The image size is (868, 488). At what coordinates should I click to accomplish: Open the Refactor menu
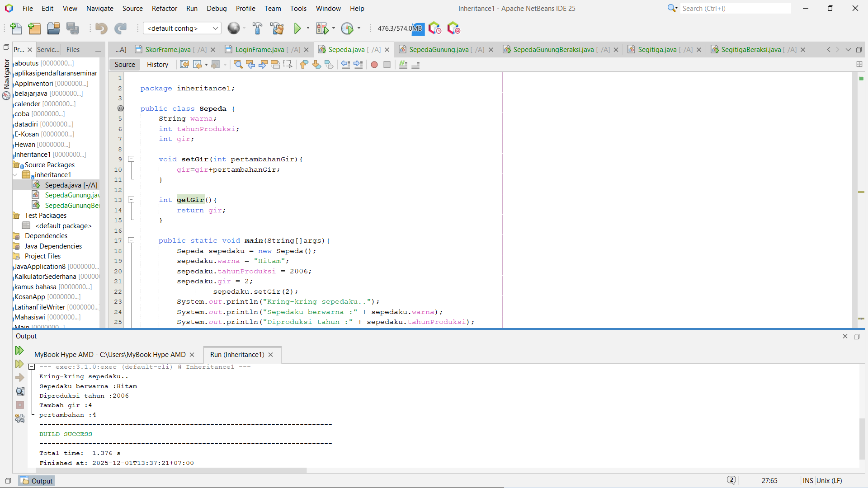(x=164, y=8)
